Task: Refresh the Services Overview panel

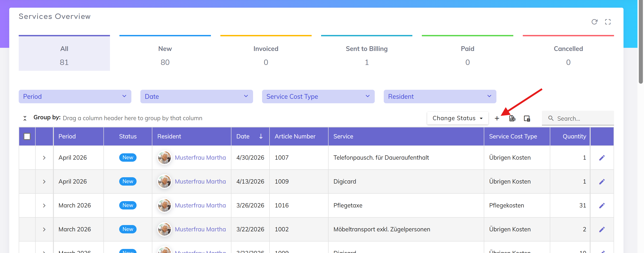Action: coord(594,22)
